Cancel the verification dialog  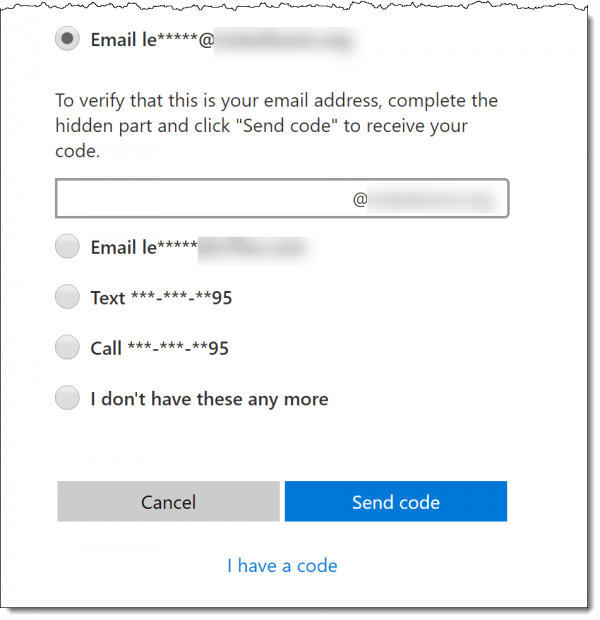pyautogui.click(x=168, y=501)
